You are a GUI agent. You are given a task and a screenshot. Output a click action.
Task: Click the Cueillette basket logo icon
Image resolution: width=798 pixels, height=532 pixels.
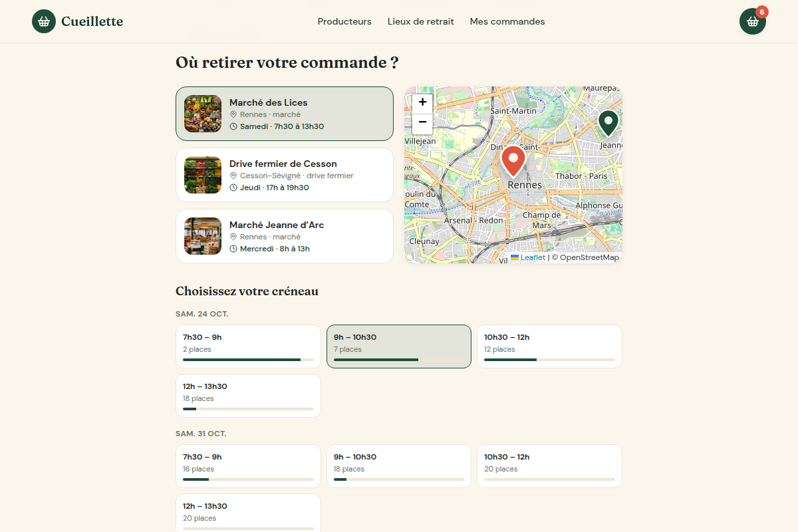pos(44,21)
